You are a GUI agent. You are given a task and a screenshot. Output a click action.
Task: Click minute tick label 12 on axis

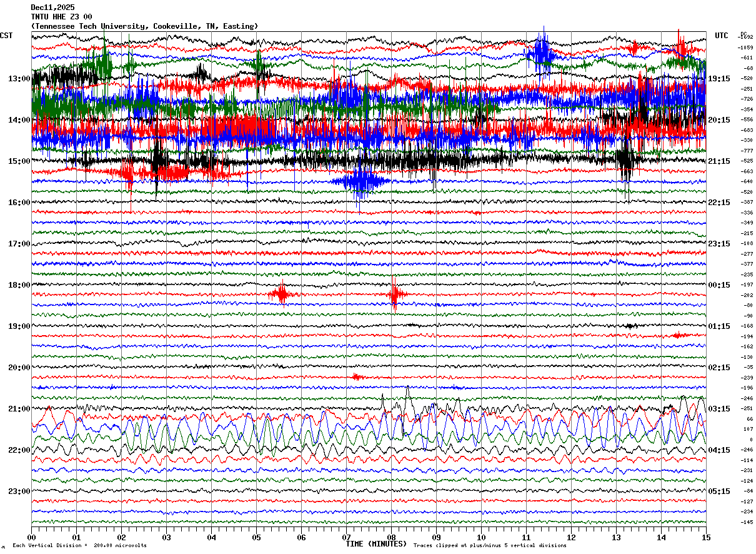(571, 537)
